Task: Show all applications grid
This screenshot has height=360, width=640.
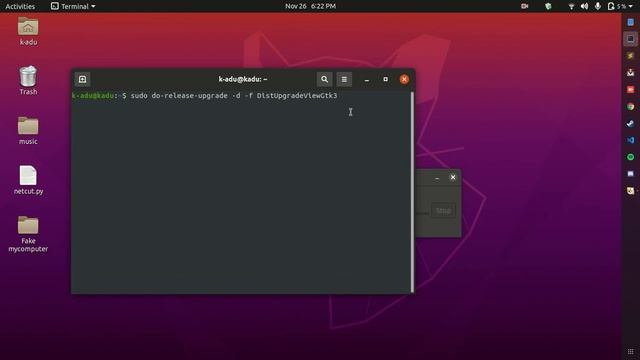Action: point(631,351)
